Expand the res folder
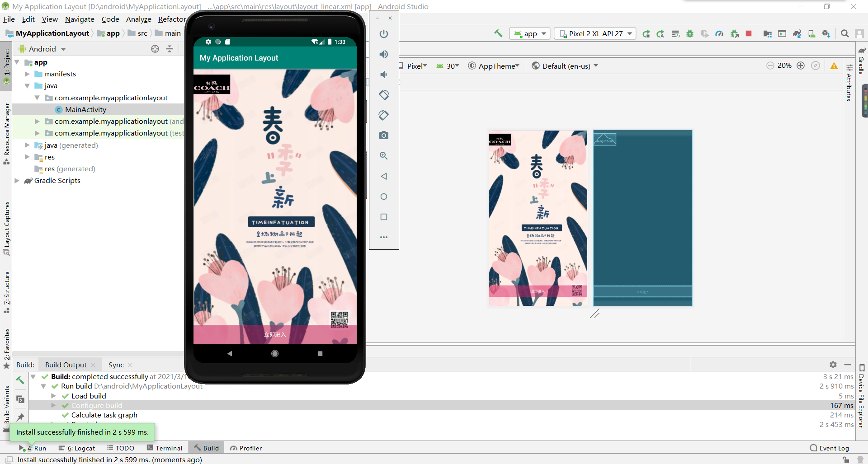Image resolution: width=868 pixels, height=464 pixels. (x=27, y=157)
